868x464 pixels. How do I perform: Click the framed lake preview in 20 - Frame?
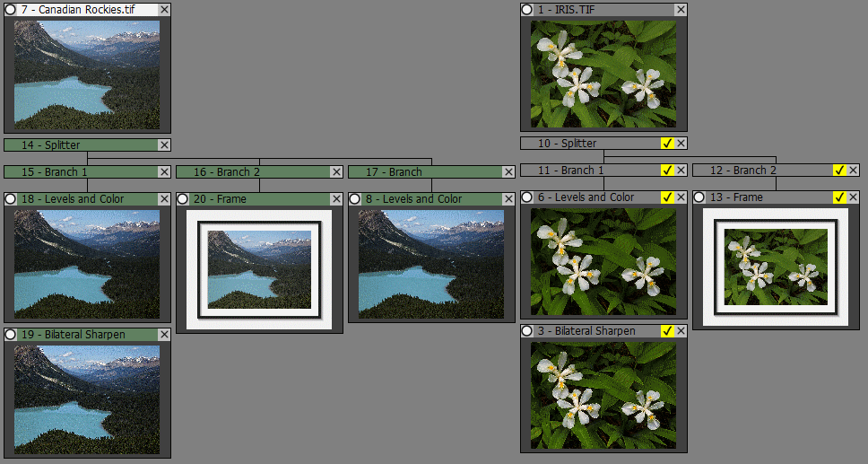[x=259, y=269]
